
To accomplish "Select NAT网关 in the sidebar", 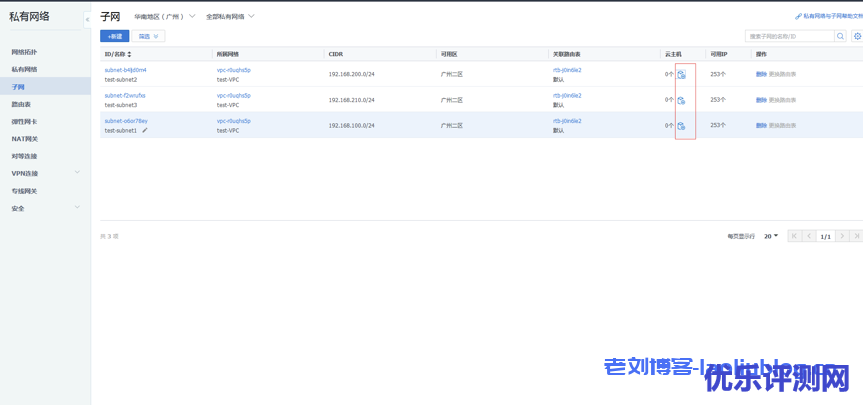I will click(25, 139).
